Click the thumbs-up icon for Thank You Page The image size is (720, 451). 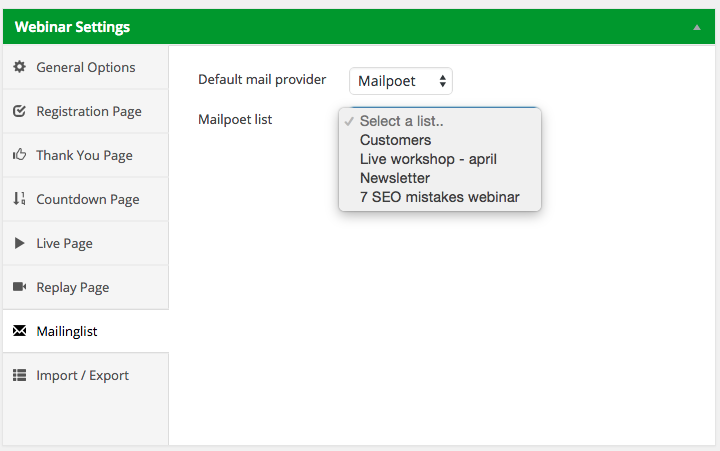click(x=19, y=155)
